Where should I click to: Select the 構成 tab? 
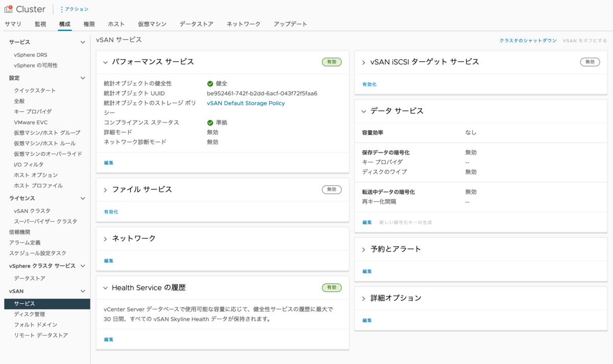click(x=65, y=24)
